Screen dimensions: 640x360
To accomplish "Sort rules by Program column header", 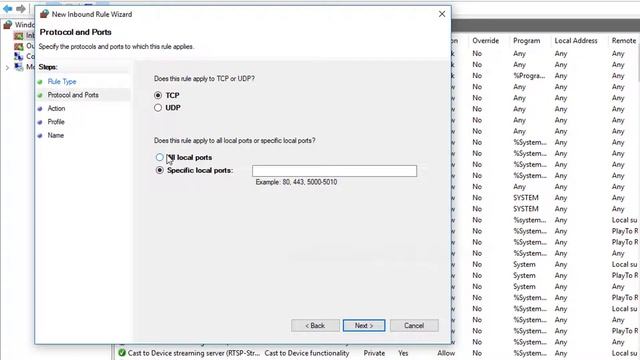I will pos(527,41).
